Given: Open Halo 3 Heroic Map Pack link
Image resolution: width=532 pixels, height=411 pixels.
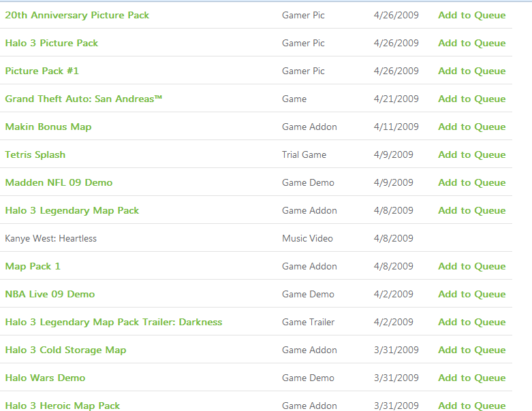Looking at the screenshot, I should pyautogui.click(x=63, y=406).
